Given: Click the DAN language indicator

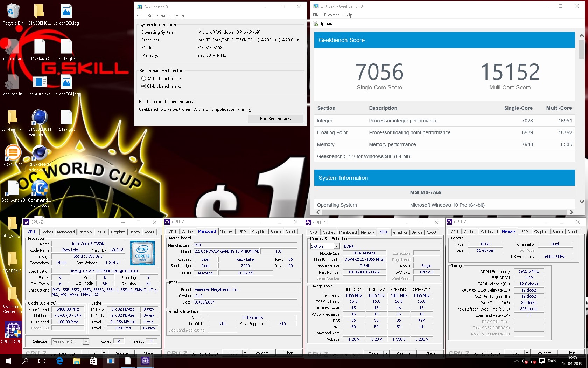Looking at the screenshot, I should (x=552, y=361).
